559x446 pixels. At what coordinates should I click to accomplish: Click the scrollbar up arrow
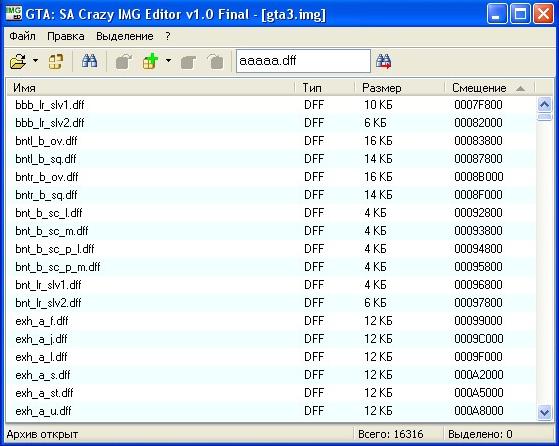point(544,104)
